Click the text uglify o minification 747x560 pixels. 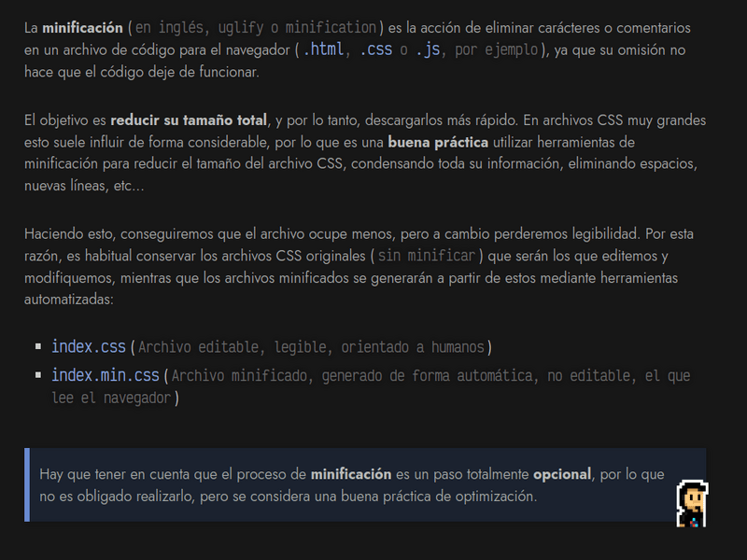tap(297, 28)
